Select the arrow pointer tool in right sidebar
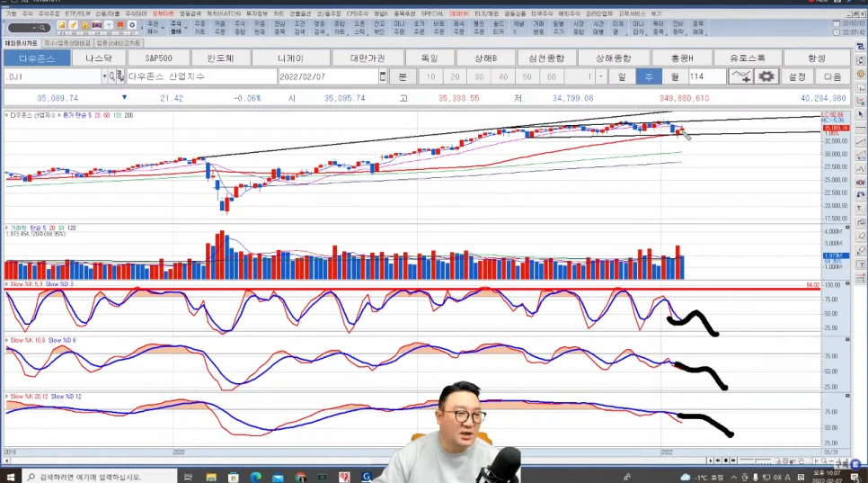Screen dimensions: 868x483 click(860, 114)
